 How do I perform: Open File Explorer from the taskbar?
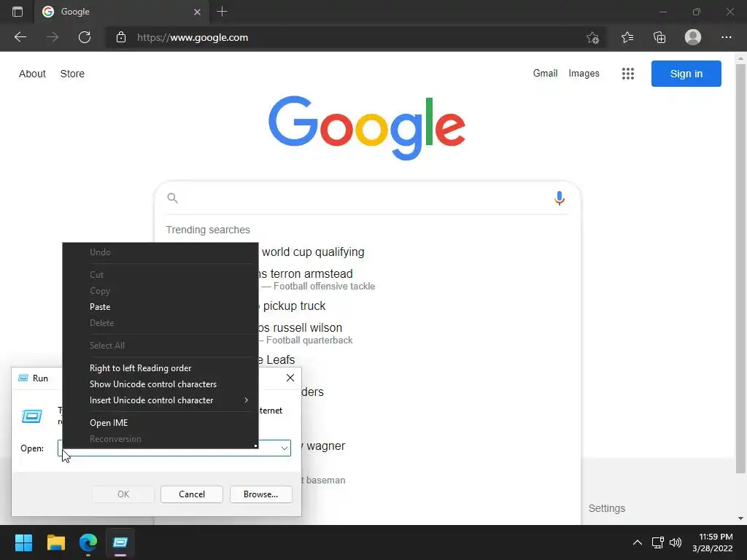55,542
